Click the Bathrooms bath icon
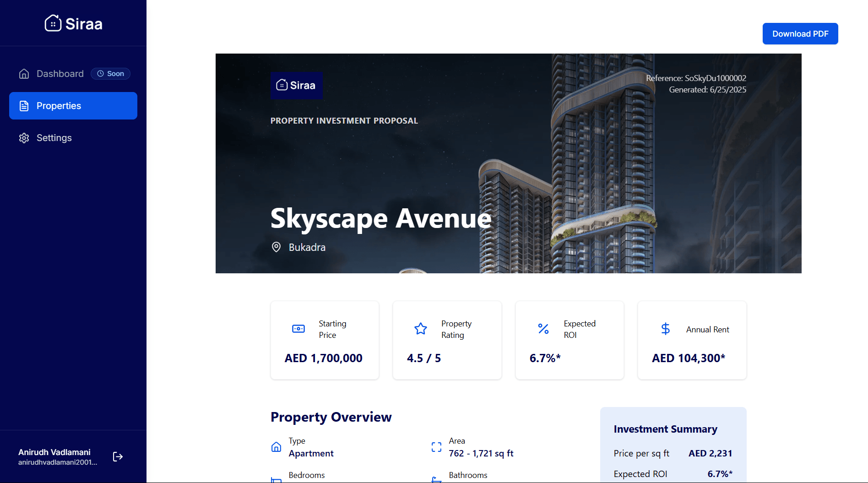The image size is (868, 483). point(436,479)
